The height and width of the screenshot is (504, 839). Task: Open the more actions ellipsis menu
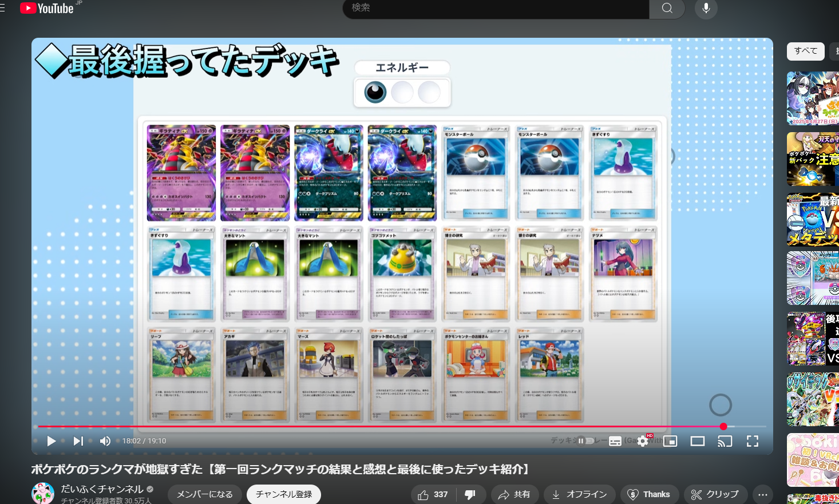763,495
